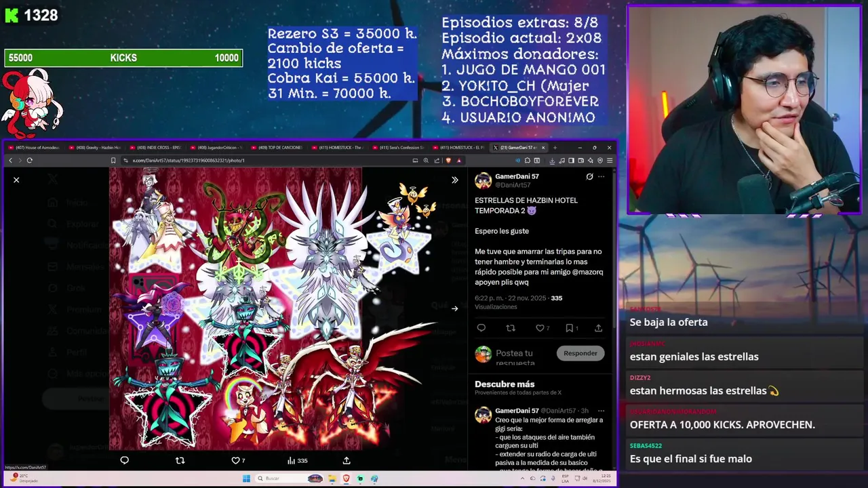Click GamerDani 57 avatar on the main post
The height and width of the screenshot is (488, 868).
click(483, 180)
